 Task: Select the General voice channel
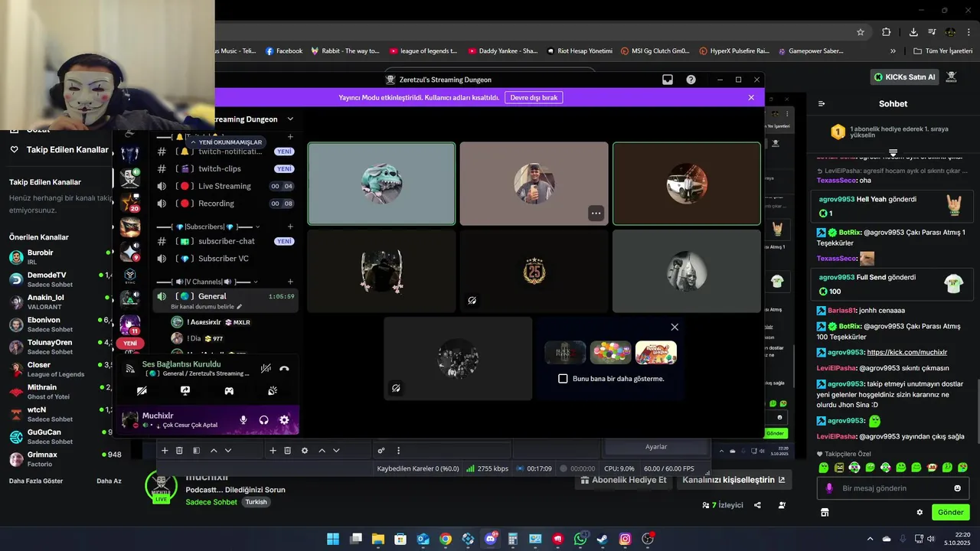[226, 296]
